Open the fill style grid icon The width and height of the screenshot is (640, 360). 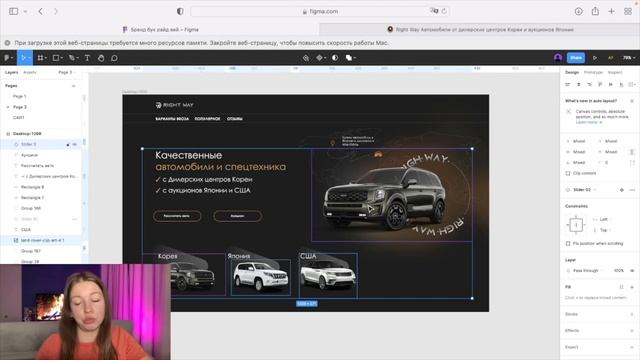pos(622,287)
